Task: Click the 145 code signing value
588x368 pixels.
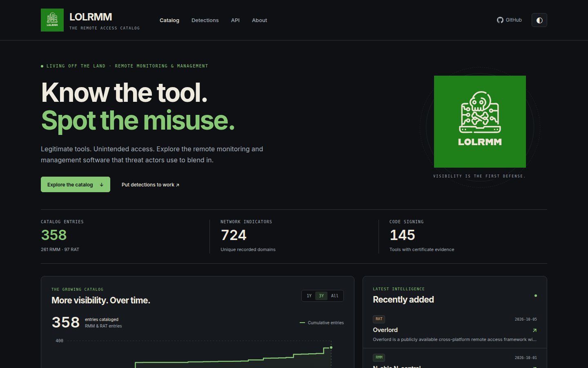Action: [402, 235]
